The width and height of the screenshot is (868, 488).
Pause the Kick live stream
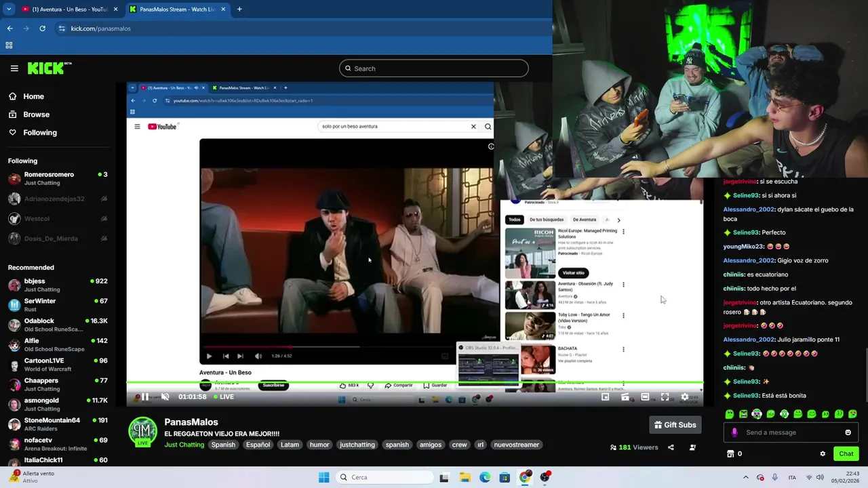tap(144, 397)
